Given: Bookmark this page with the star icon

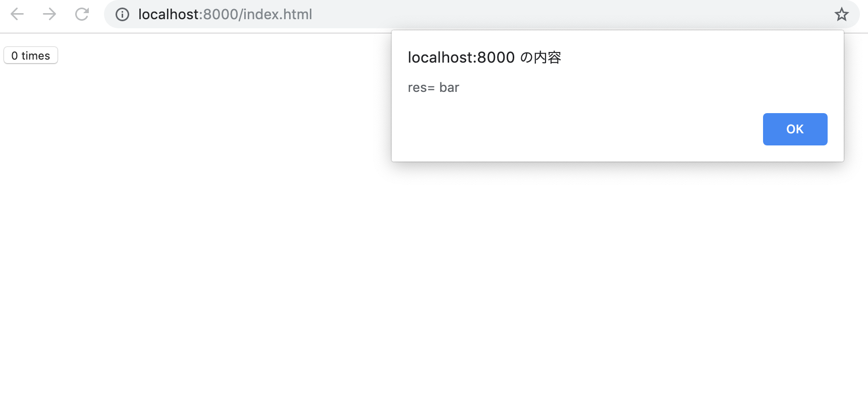Looking at the screenshot, I should [x=841, y=14].
